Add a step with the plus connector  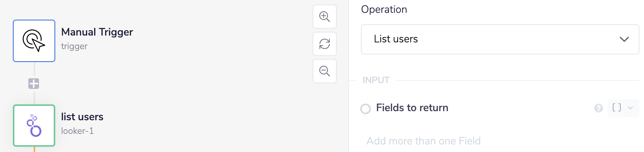pos(34,84)
